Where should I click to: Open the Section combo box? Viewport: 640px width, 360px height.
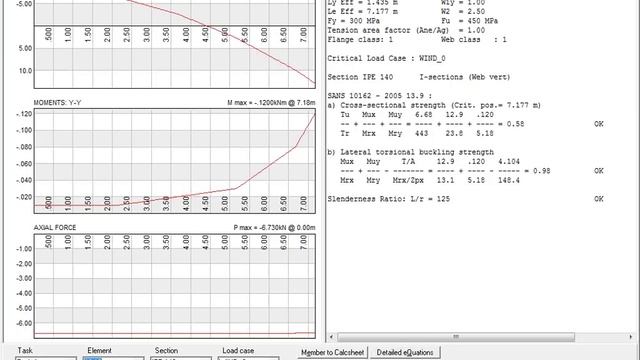coord(181,358)
